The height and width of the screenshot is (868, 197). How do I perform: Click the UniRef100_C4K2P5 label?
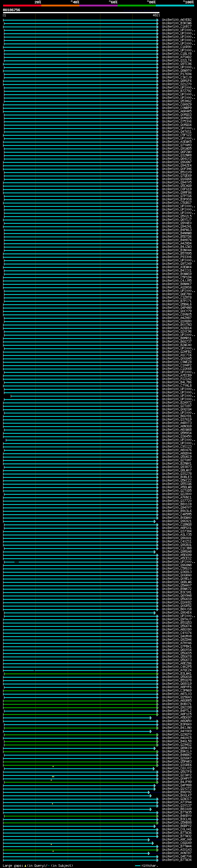177,667
